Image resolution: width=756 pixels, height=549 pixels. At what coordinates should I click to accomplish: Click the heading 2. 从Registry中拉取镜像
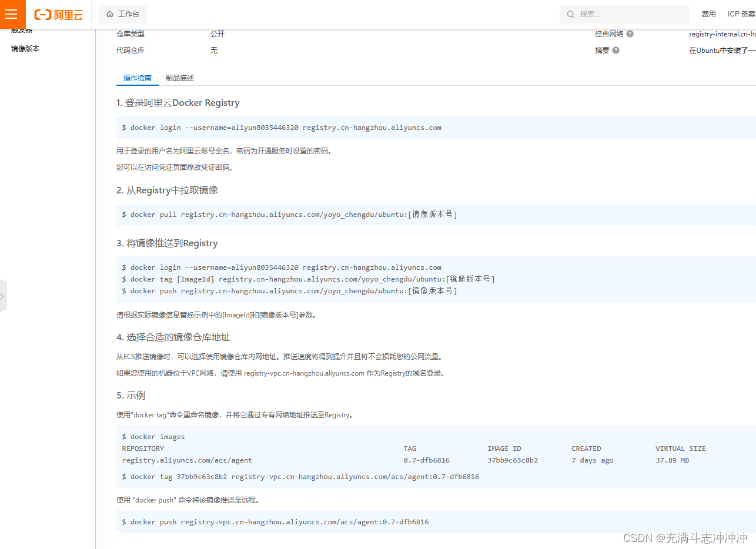click(x=168, y=190)
